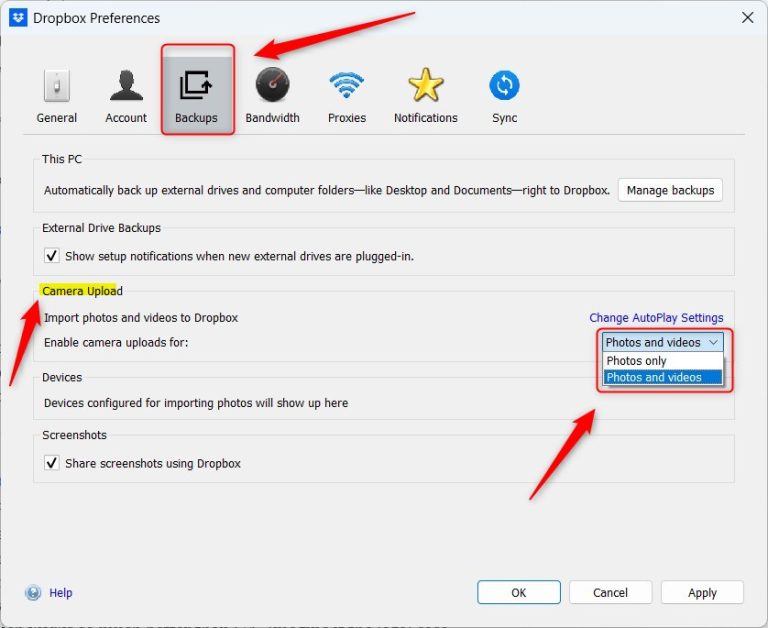Open the Change AutoPlay Settings link

click(656, 318)
